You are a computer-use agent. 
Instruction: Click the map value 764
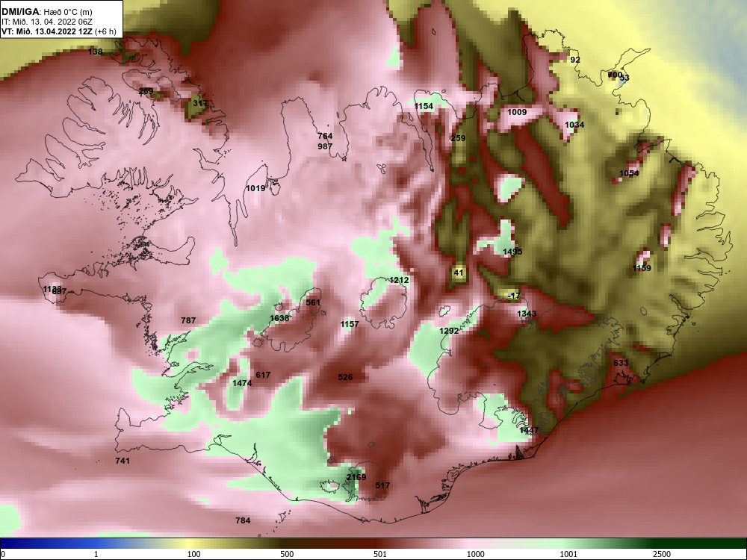[325, 136]
